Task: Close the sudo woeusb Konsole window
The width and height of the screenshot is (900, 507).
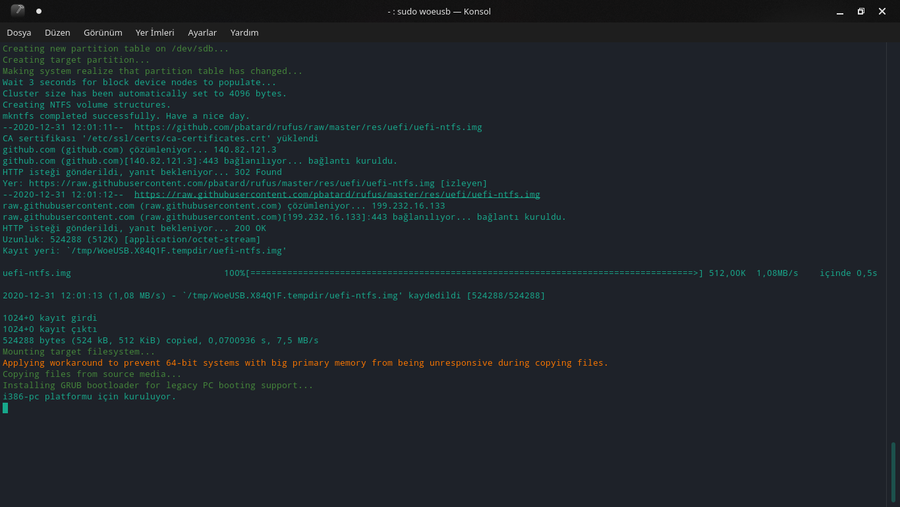Action: (883, 11)
